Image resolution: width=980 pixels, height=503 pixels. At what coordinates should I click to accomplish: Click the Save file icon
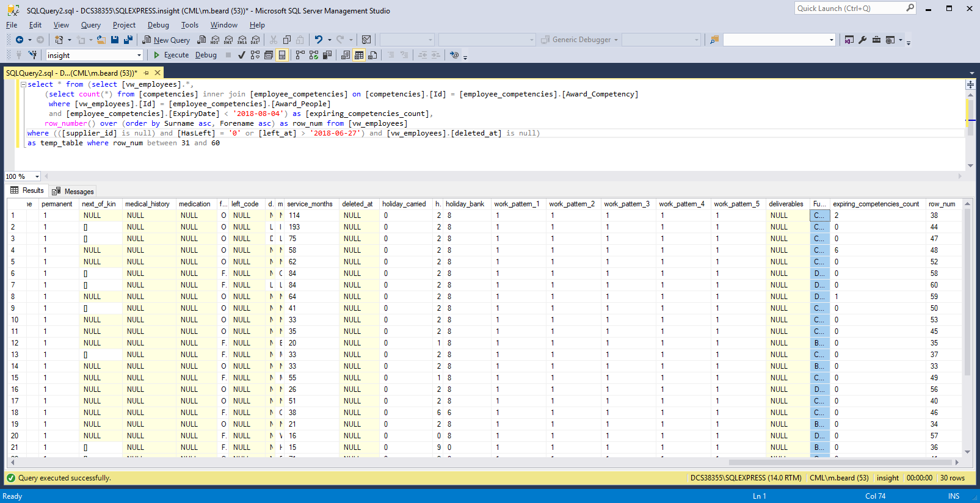114,40
